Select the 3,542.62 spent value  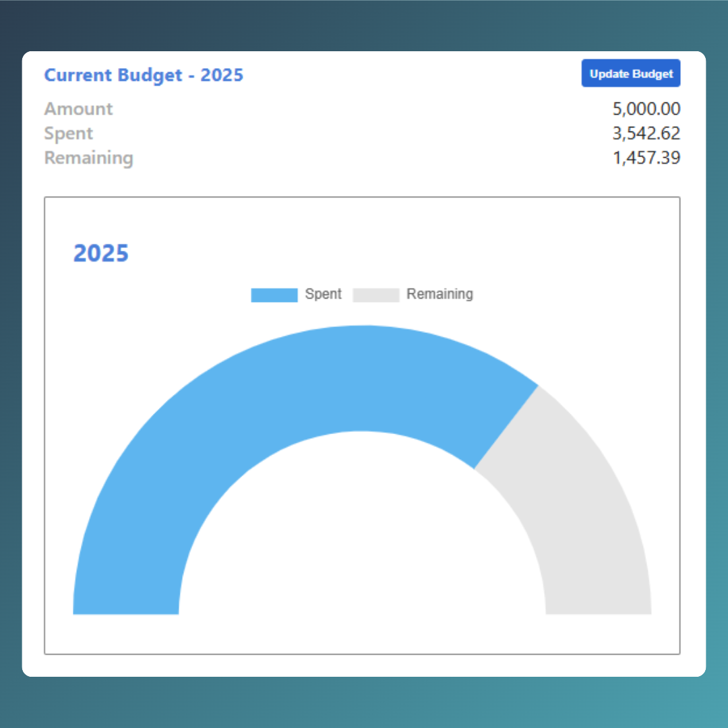coord(646,133)
